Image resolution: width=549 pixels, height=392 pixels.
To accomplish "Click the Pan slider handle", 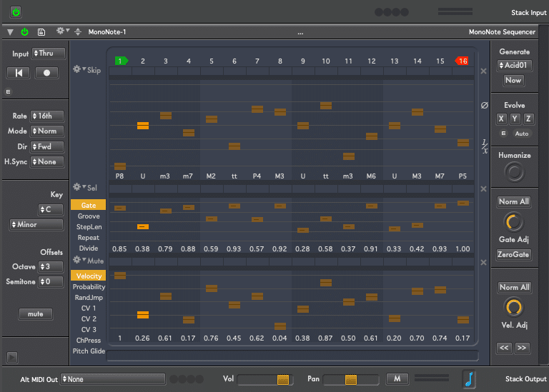I will [x=351, y=379].
